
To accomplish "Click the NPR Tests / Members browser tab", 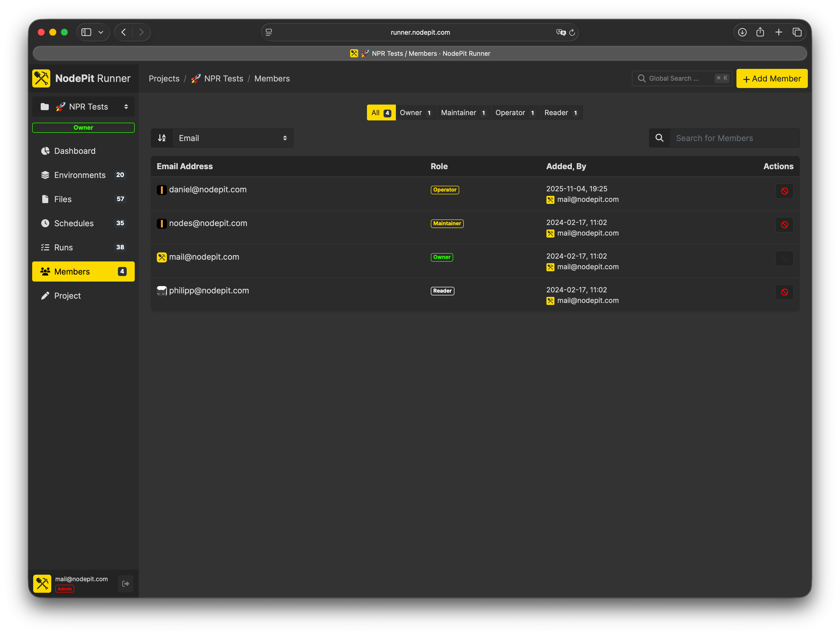I will 420,54.
